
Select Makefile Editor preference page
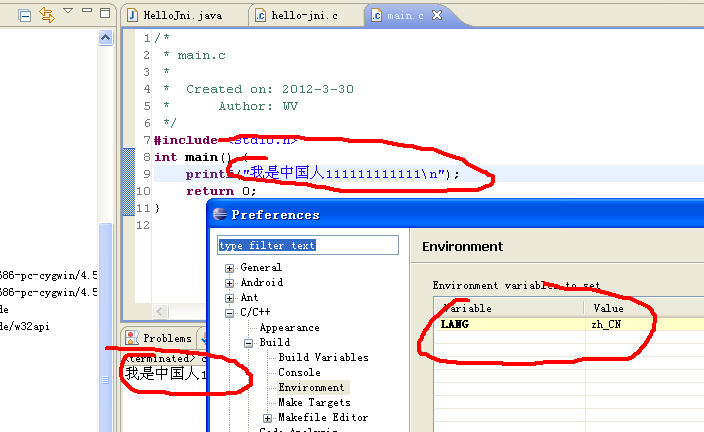pyautogui.click(x=323, y=417)
